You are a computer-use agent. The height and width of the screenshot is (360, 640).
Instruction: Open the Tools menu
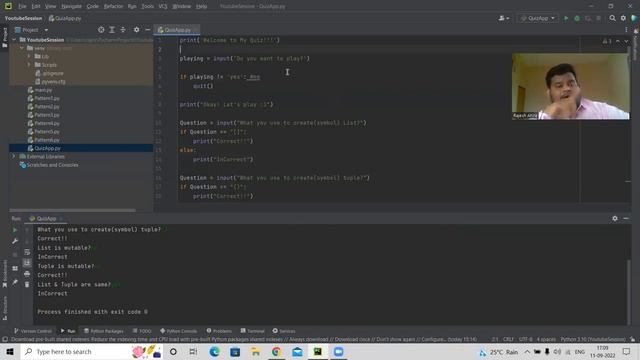coord(148,6)
